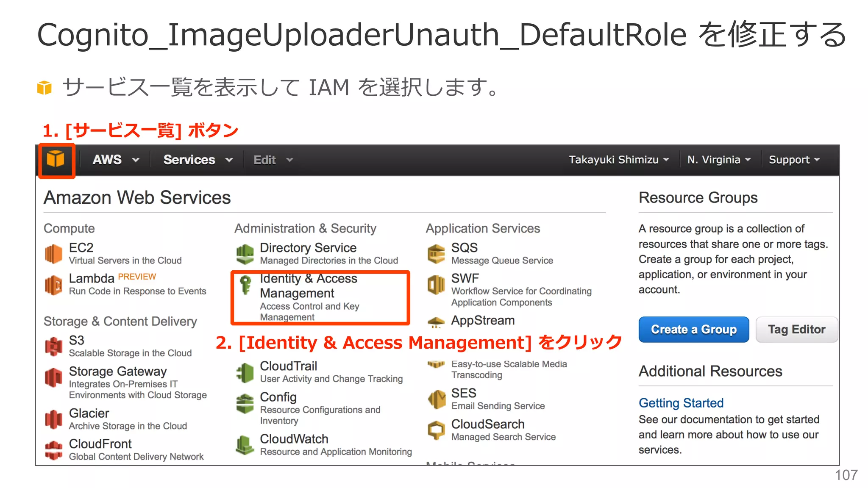868x488 pixels.
Task: Click 'Archive Storage in the Cloud' text
Action: [x=128, y=426]
